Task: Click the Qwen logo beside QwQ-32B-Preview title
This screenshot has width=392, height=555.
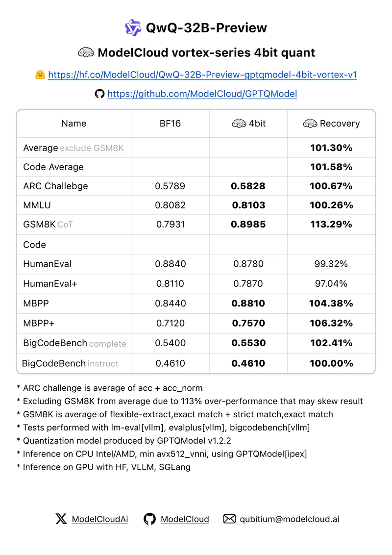Action: pos(133,27)
